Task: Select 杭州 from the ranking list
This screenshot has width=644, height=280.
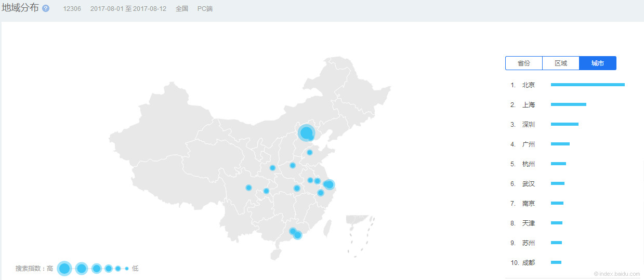Action: 529,164
